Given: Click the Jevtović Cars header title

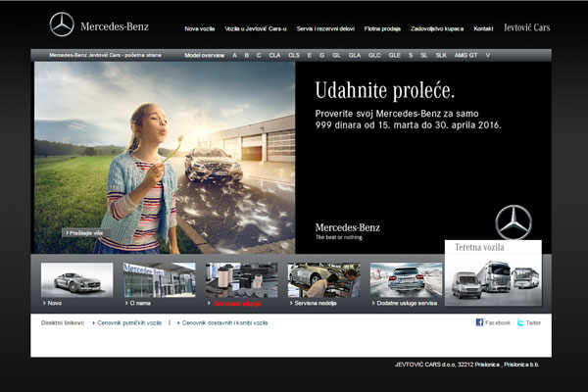Looking at the screenshot, I should click(527, 27).
